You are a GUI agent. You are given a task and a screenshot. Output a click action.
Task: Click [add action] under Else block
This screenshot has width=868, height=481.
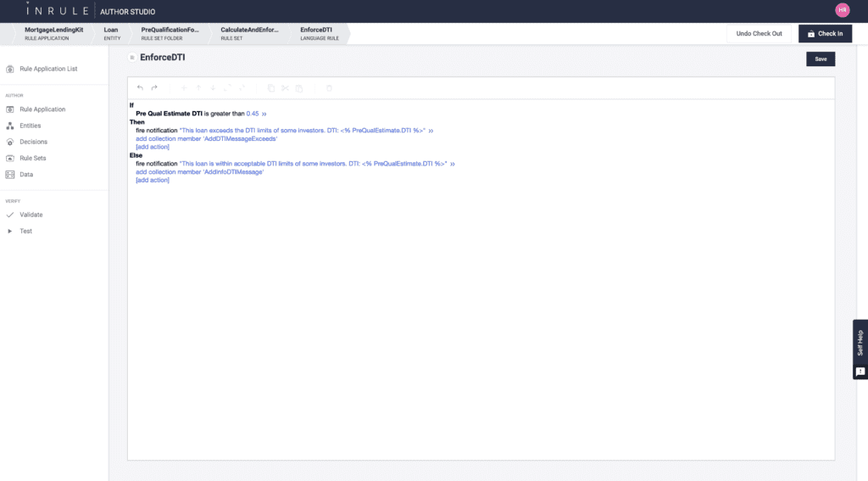(153, 180)
